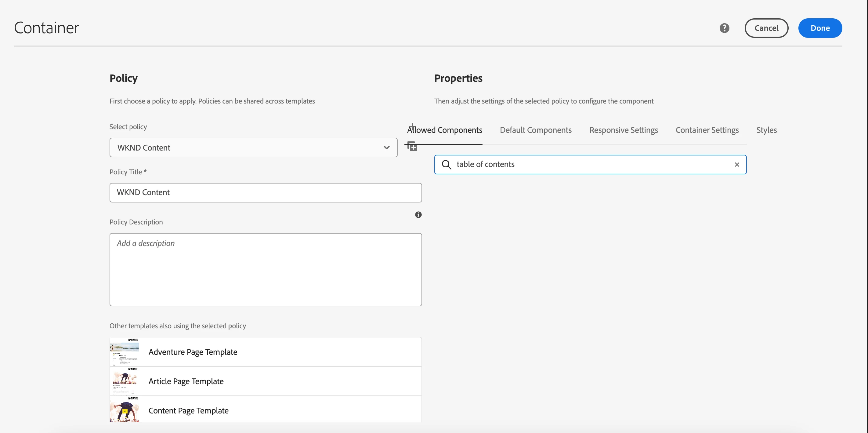868x433 pixels.
Task: Click the Article Page Template thumbnail
Action: coord(124,381)
